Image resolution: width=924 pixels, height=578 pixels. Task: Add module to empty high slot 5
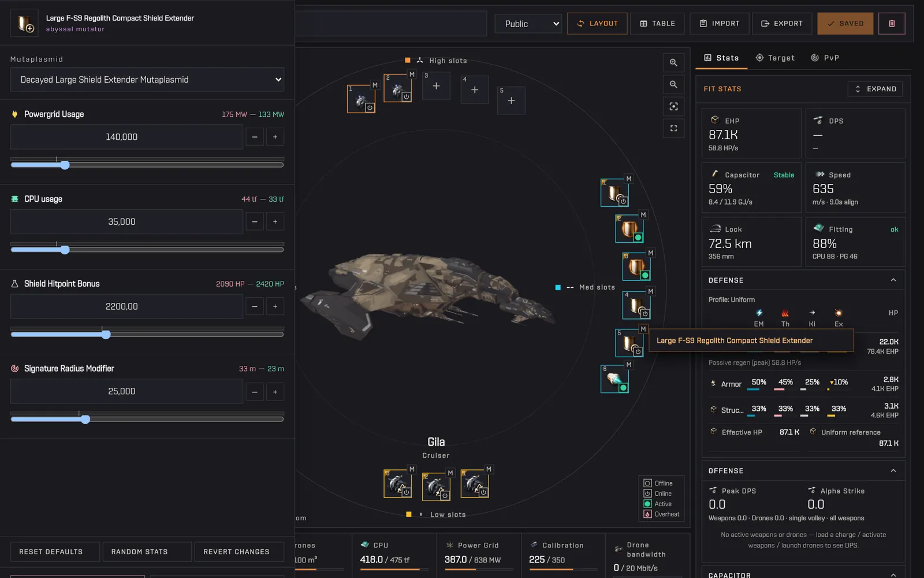pos(511,101)
